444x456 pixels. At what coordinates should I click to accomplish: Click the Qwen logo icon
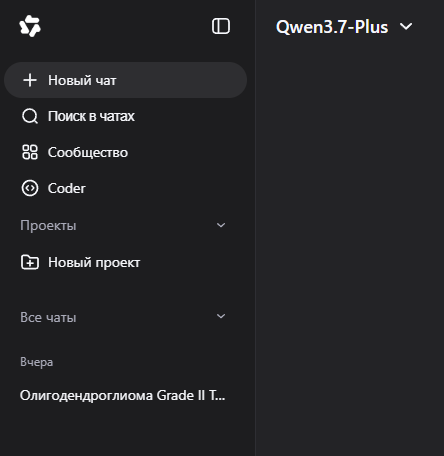[30, 26]
